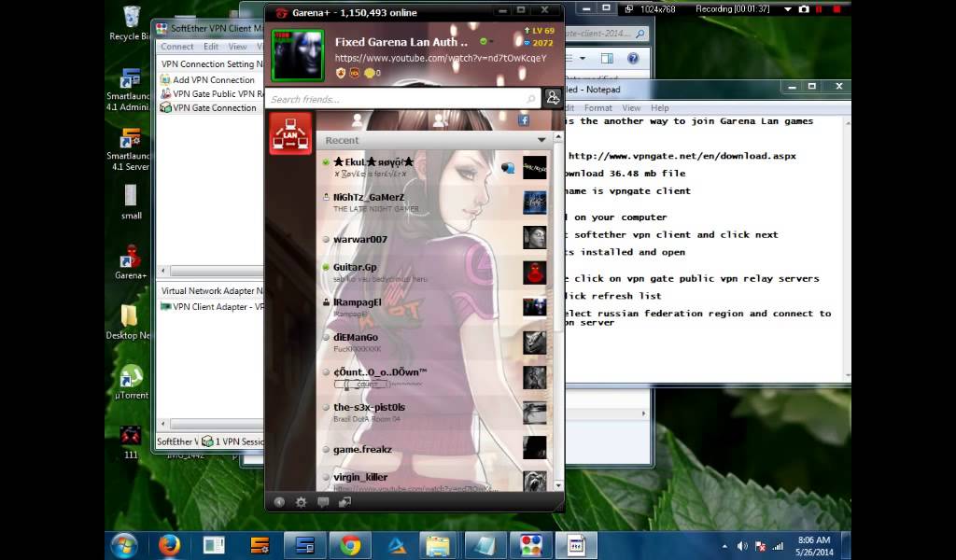
Task: Select friend diEManGo
Action: pyautogui.click(x=435, y=343)
